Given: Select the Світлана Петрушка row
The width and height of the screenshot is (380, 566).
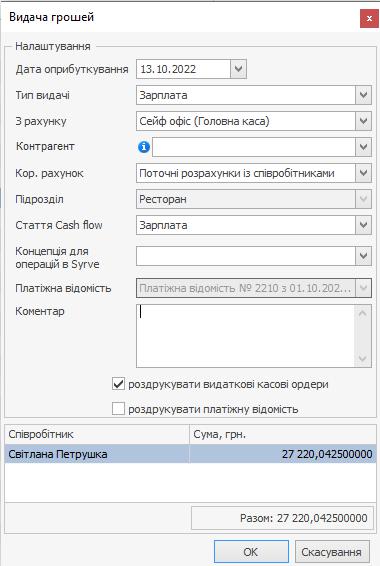Looking at the screenshot, I should [x=190, y=454].
